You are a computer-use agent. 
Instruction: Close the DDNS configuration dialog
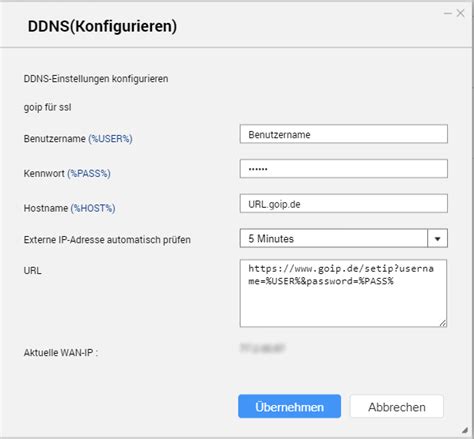pyautogui.click(x=461, y=13)
